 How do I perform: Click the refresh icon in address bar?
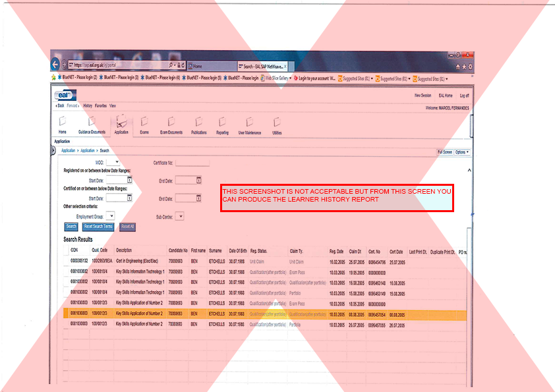point(183,65)
